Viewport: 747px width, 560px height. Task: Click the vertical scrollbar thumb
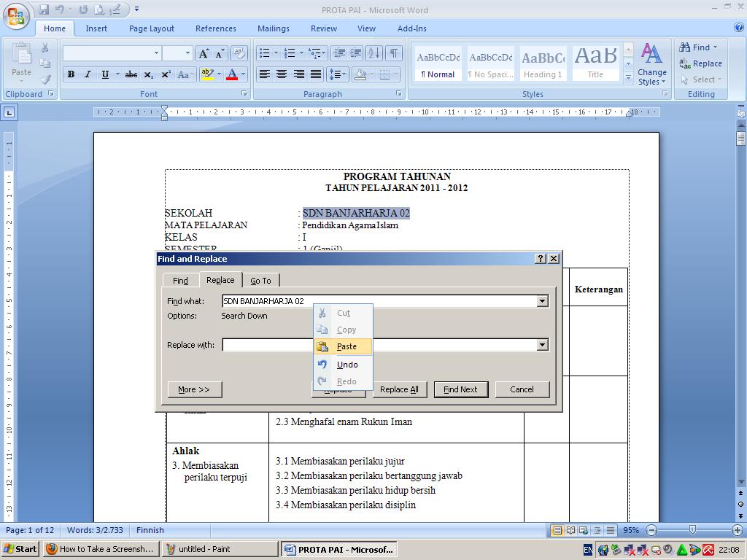[741, 138]
